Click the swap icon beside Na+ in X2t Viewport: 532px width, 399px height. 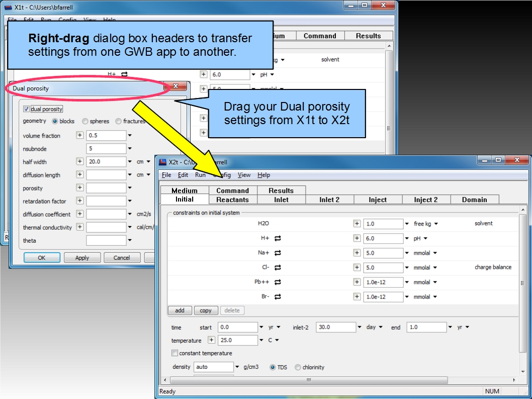(278, 253)
